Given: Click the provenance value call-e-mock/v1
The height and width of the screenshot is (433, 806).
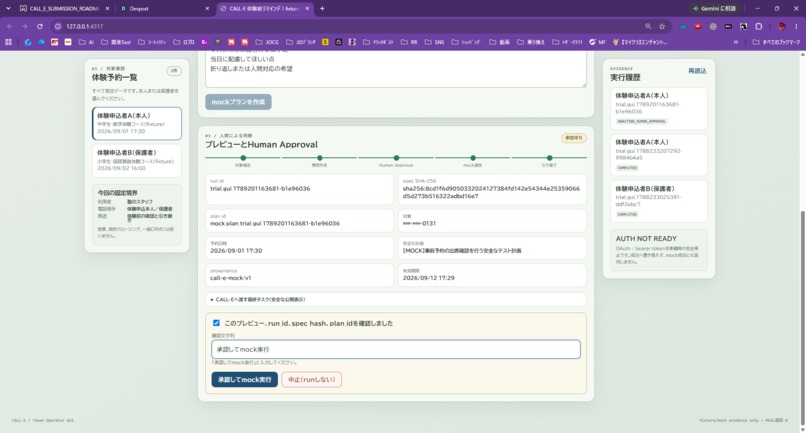Looking at the screenshot, I should 231,278.
